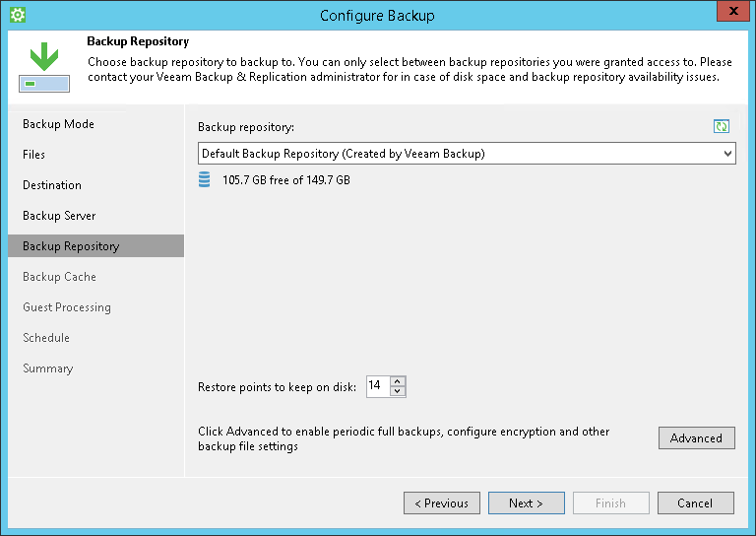This screenshot has width=756, height=536.
Task: Go to the Files step
Action: [34, 155]
